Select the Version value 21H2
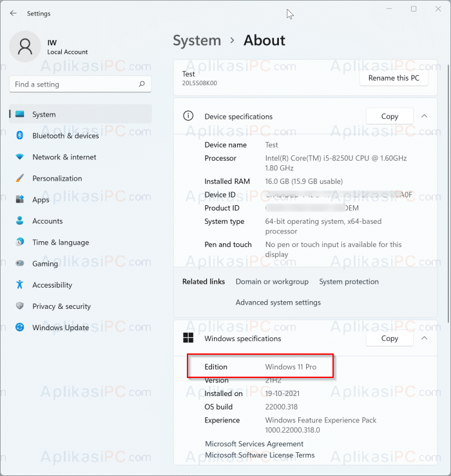Image resolution: width=451 pixels, height=476 pixels. click(x=273, y=380)
